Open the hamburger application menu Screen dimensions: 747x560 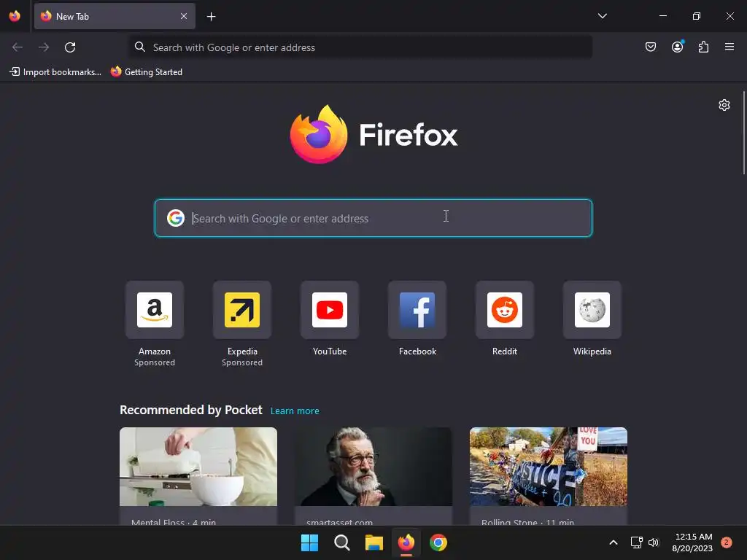729,47
